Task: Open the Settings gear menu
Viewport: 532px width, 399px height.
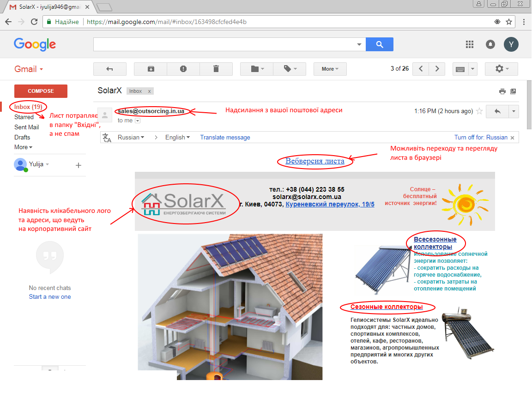Action: [501, 69]
